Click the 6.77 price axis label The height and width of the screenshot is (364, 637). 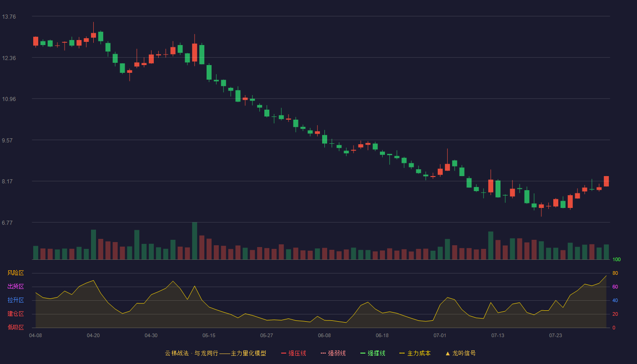pyautogui.click(x=7, y=223)
